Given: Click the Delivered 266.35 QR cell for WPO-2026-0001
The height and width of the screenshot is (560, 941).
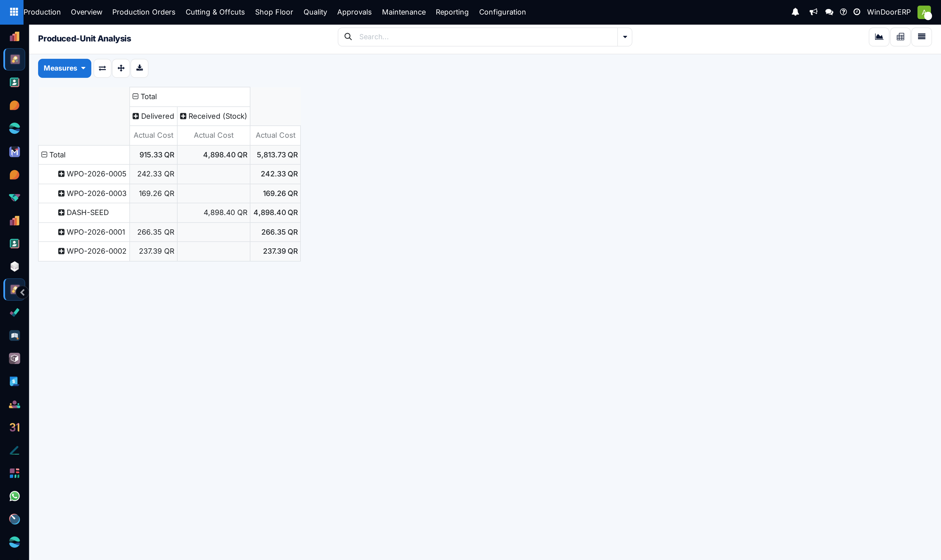Looking at the screenshot, I should tap(154, 232).
